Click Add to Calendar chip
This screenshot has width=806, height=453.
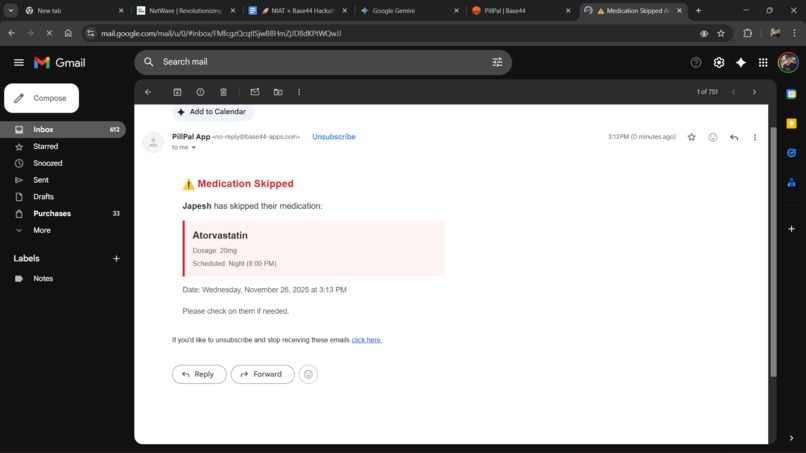[x=212, y=112]
